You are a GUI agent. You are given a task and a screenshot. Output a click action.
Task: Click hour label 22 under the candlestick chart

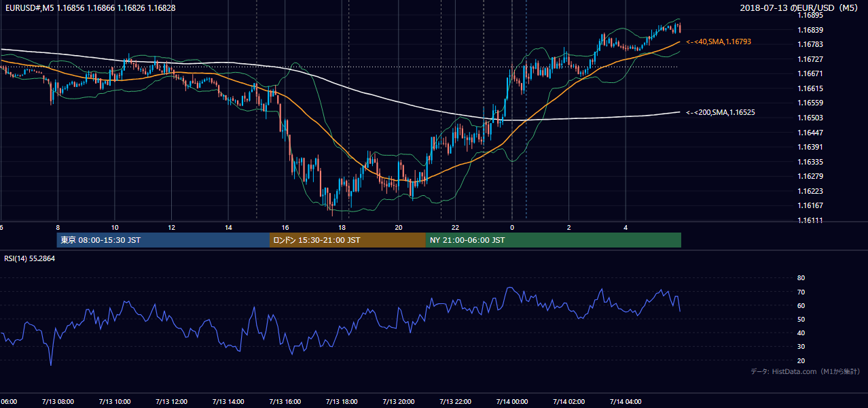pyautogui.click(x=455, y=228)
